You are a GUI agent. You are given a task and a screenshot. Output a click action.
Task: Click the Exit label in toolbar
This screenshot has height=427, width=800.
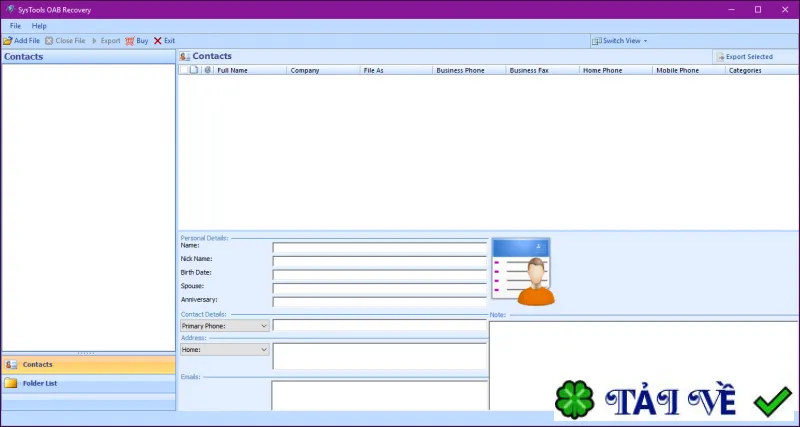169,41
